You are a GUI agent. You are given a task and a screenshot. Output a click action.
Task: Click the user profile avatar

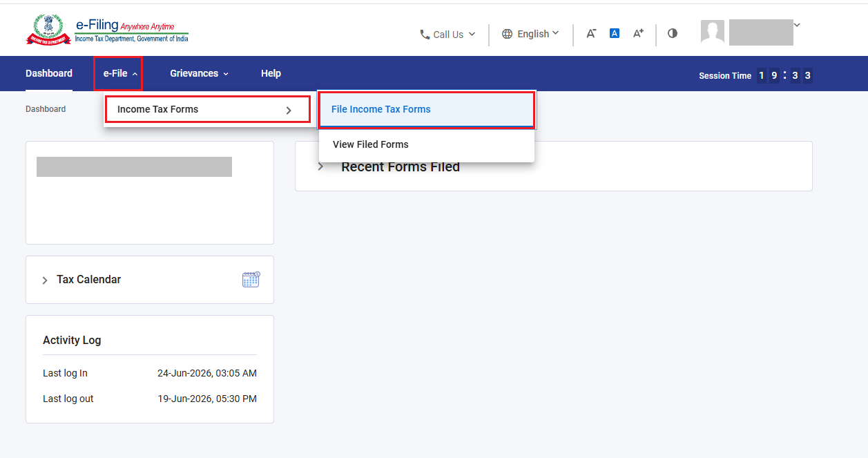point(713,32)
